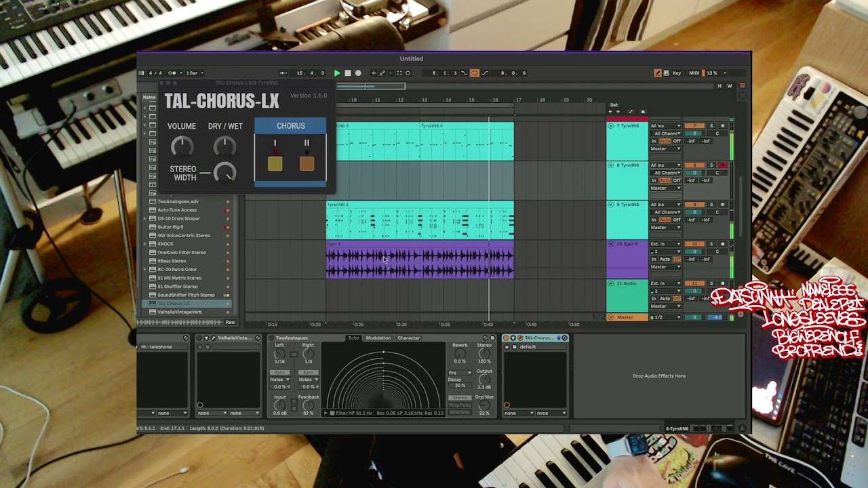Toggle the Follow playback arrow
868x488 pixels.
[x=283, y=73]
